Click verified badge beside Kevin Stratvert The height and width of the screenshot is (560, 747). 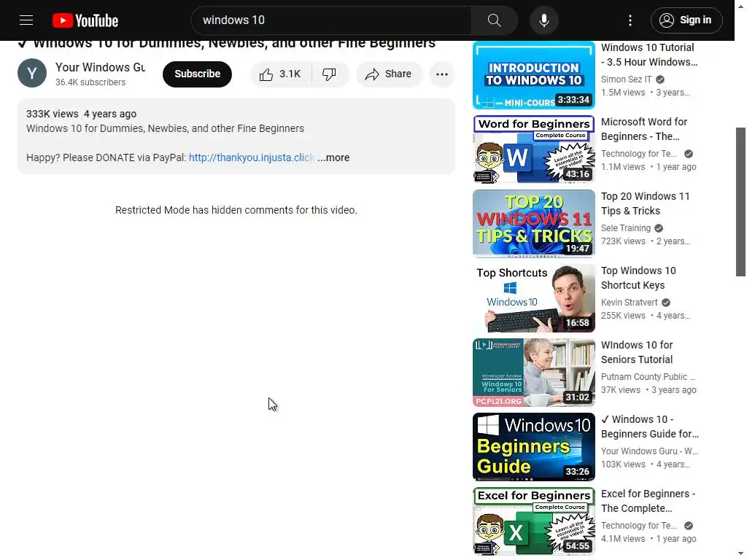pyautogui.click(x=665, y=303)
